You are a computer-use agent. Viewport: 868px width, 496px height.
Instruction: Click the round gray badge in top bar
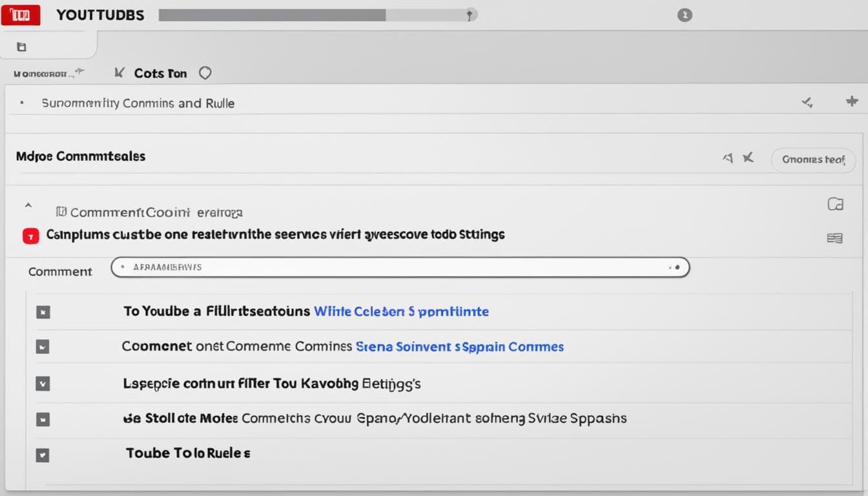[685, 15]
